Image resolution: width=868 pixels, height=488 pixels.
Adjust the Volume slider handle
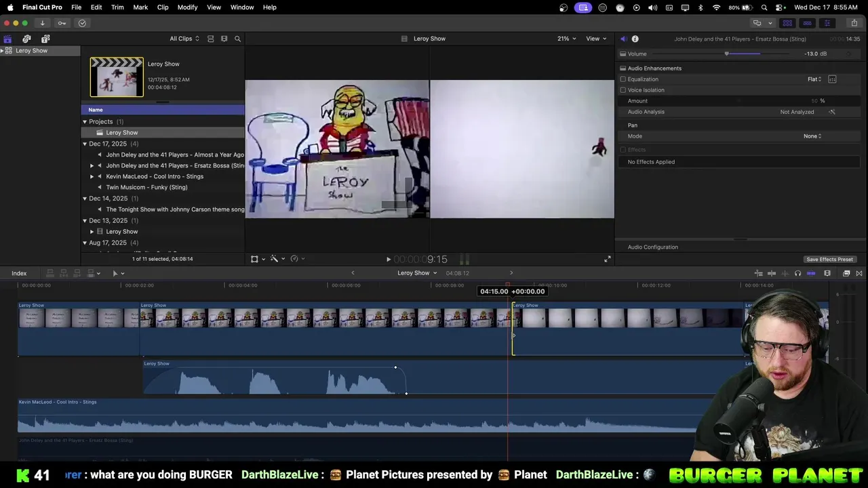(x=726, y=54)
